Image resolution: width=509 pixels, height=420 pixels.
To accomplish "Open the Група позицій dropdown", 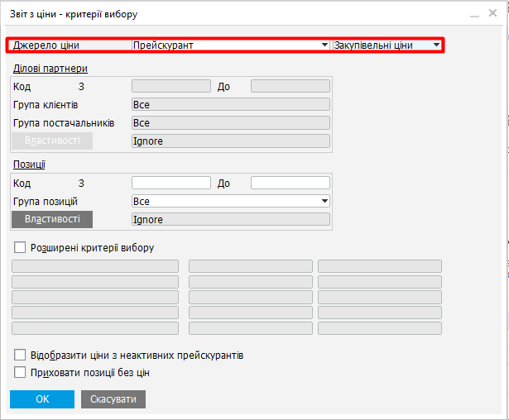I will [231, 201].
